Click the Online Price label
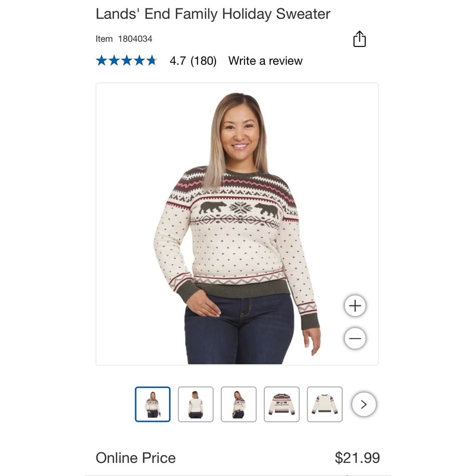The image size is (476, 476). (136, 458)
